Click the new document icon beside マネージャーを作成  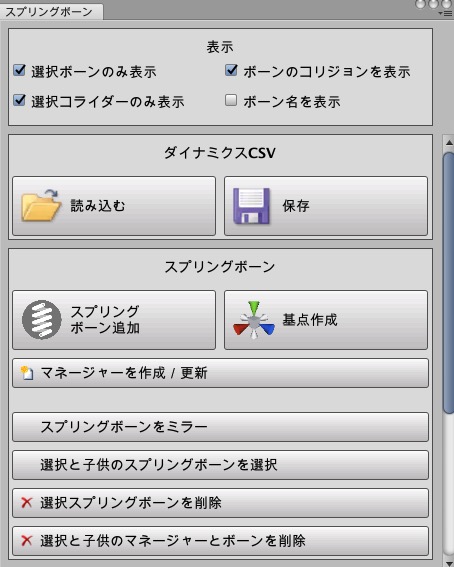(27, 373)
